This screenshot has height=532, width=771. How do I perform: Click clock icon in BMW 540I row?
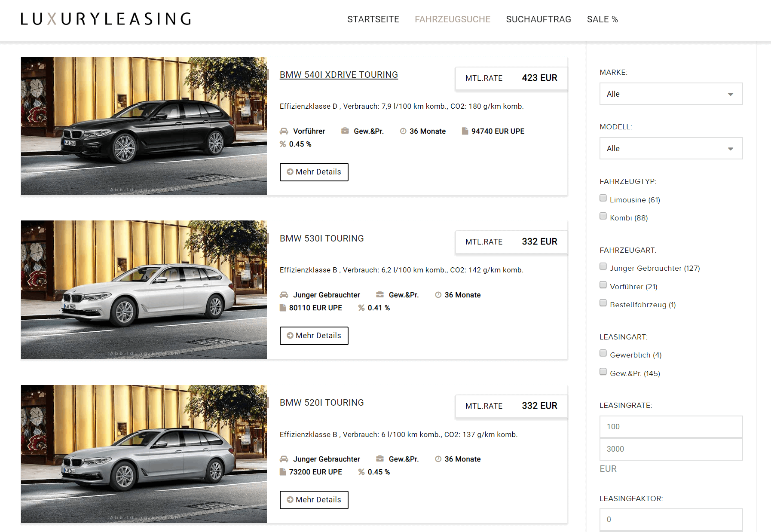coord(403,131)
